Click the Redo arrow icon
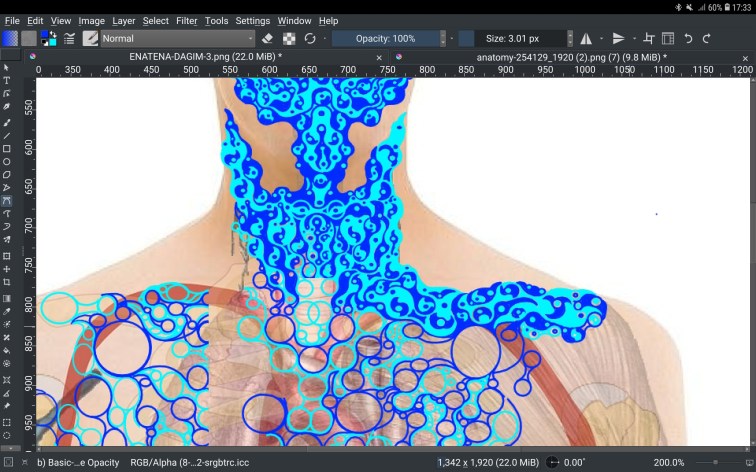Image resolution: width=756 pixels, height=472 pixels. [706, 39]
